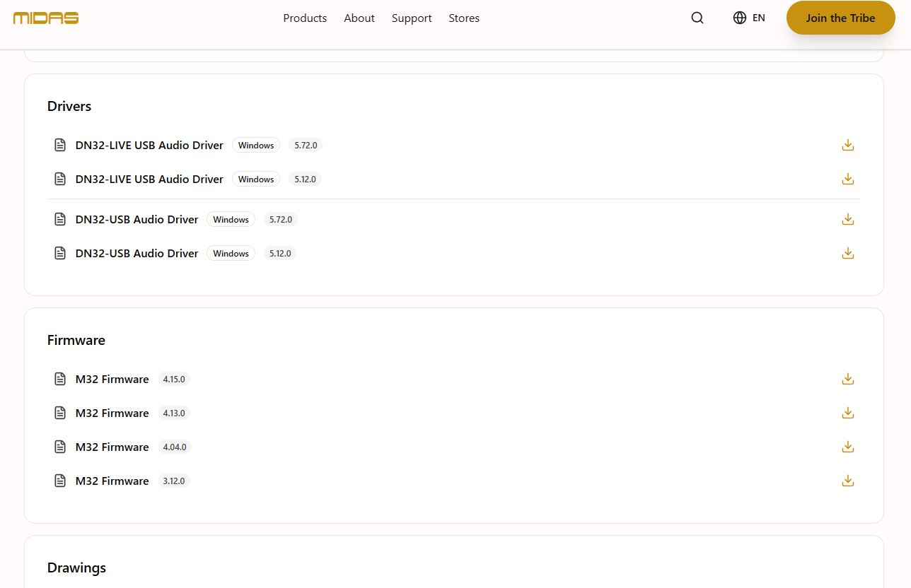Click document icon for M32 Firmware 4.04.0

(60, 447)
